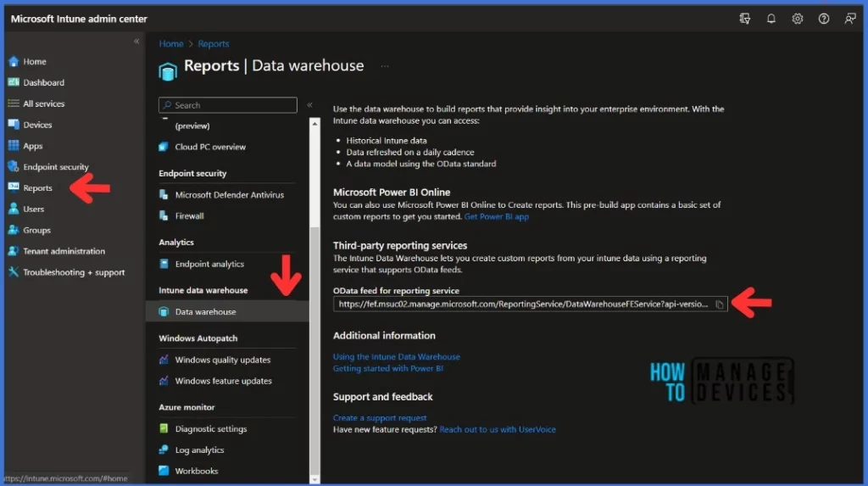Click the menu pane scrollbar down arrow
Viewport: 868px width, 486px height.
pyautogui.click(x=314, y=479)
